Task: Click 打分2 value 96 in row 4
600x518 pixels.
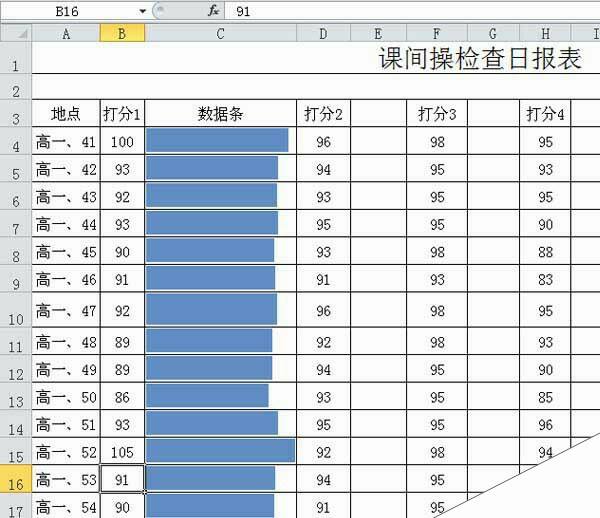Action: pos(323,141)
